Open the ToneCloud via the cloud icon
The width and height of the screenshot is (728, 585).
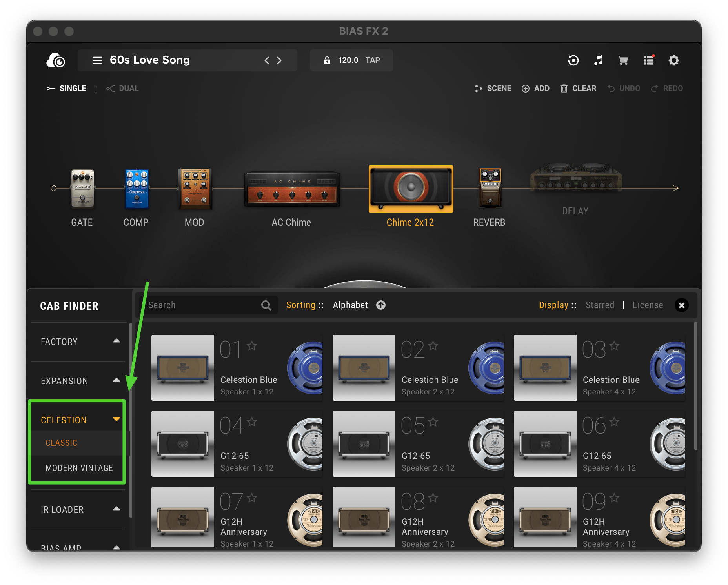click(55, 60)
